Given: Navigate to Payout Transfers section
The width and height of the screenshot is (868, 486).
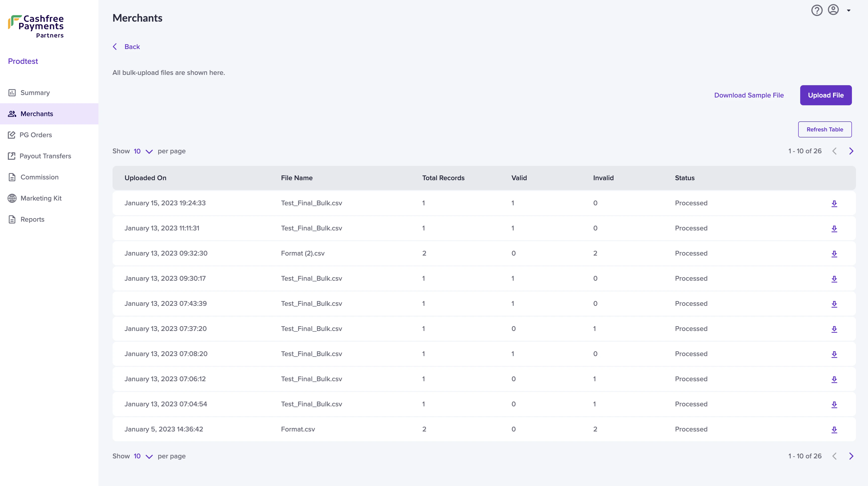Looking at the screenshot, I should 45,156.
